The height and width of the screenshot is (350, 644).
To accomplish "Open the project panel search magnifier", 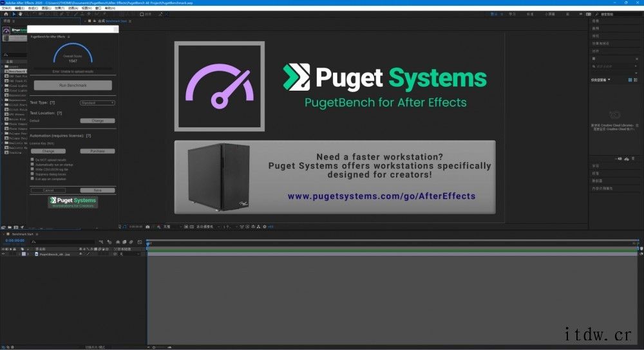I will [6, 55].
